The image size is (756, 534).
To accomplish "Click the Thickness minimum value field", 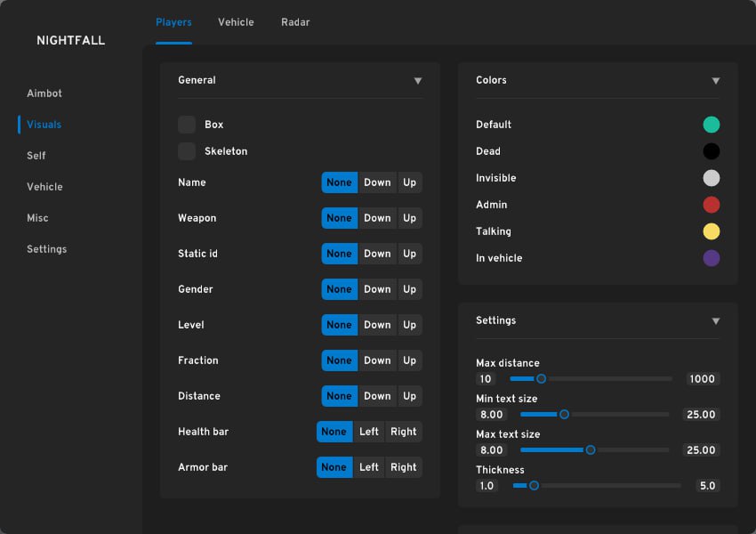I will pyautogui.click(x=487, y=486).
